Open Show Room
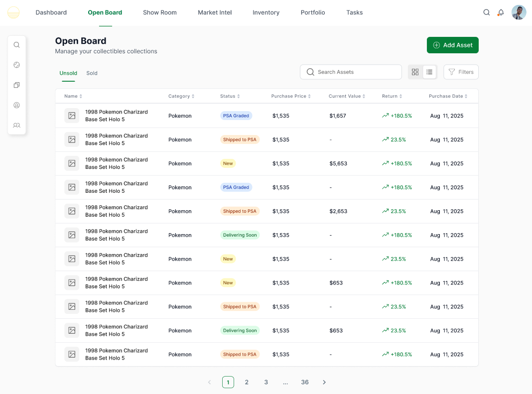 pos(160,12)
